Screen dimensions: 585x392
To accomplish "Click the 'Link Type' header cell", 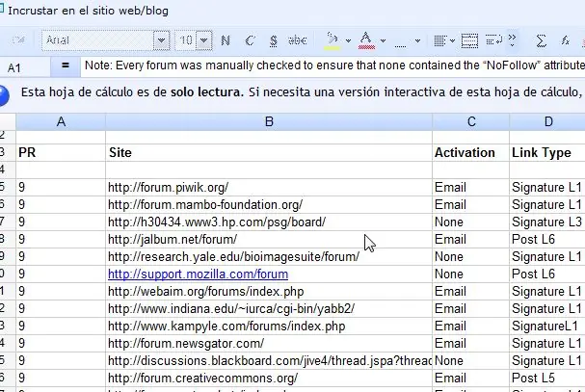I will point(547,152).
